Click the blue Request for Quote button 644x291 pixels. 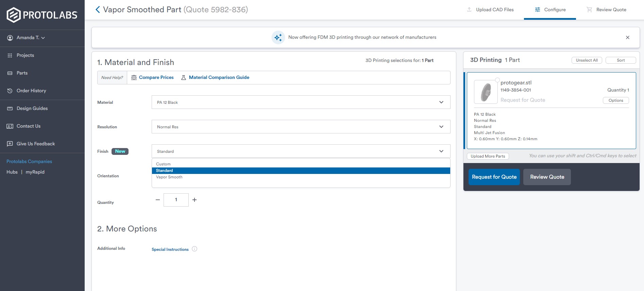[x=494, y=177]
